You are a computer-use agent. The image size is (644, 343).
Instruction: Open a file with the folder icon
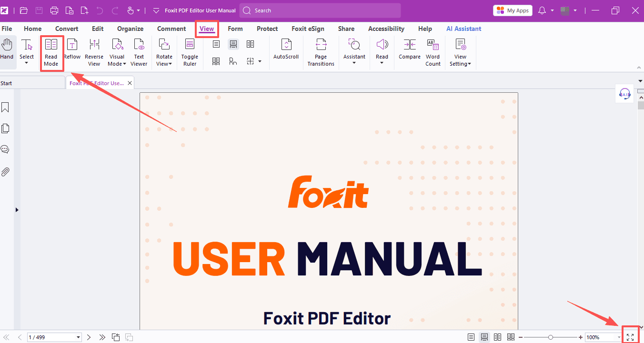[x=24, y=10]
